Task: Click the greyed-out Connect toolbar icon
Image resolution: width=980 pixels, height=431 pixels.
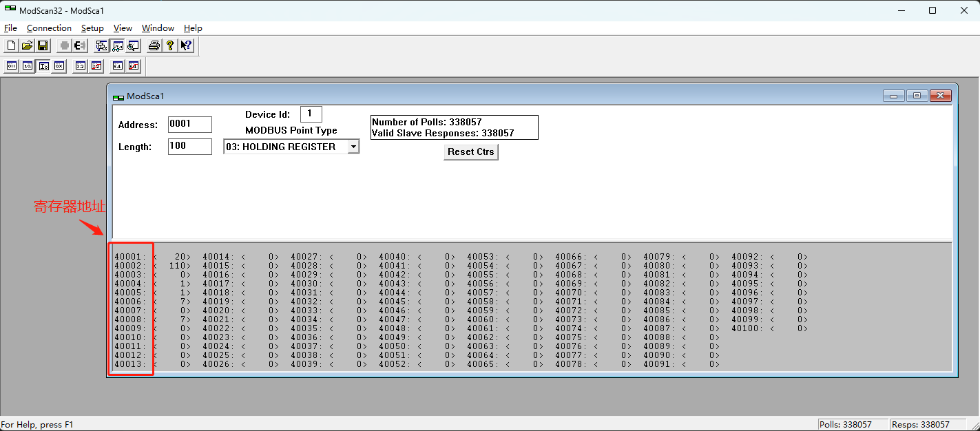Action: click(64, 45)
